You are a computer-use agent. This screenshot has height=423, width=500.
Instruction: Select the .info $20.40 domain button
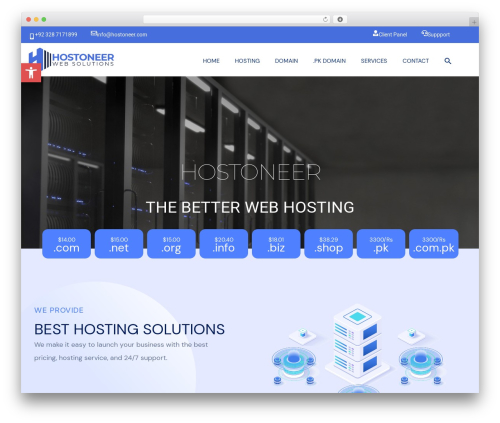tap(224, 244)
